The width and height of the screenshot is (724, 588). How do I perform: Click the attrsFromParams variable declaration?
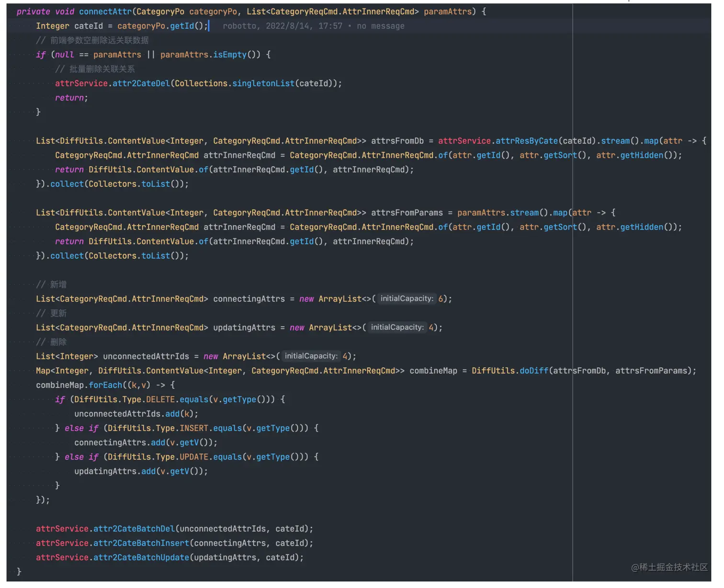[x=407, y=213]
